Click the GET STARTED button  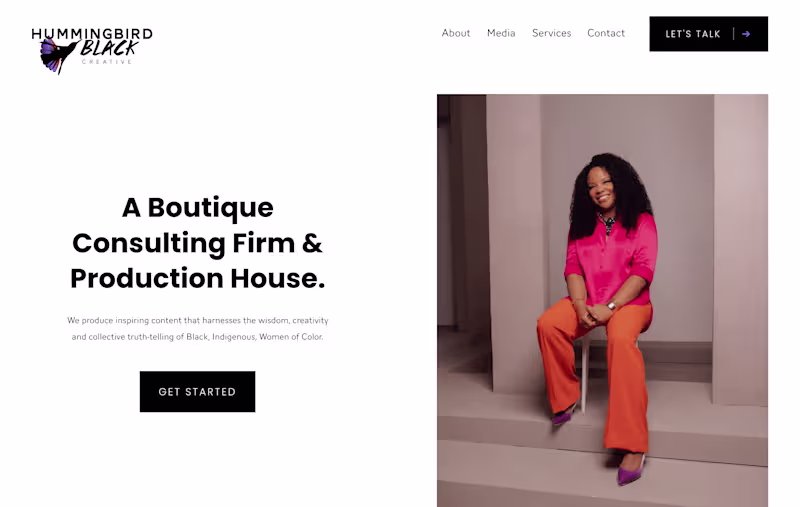197,392
